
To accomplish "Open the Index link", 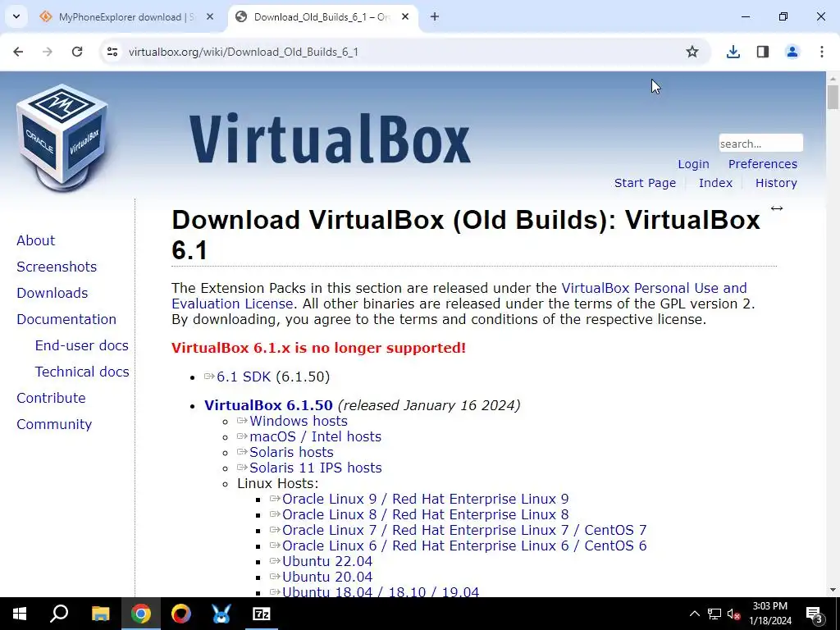I will click(715, 183).
